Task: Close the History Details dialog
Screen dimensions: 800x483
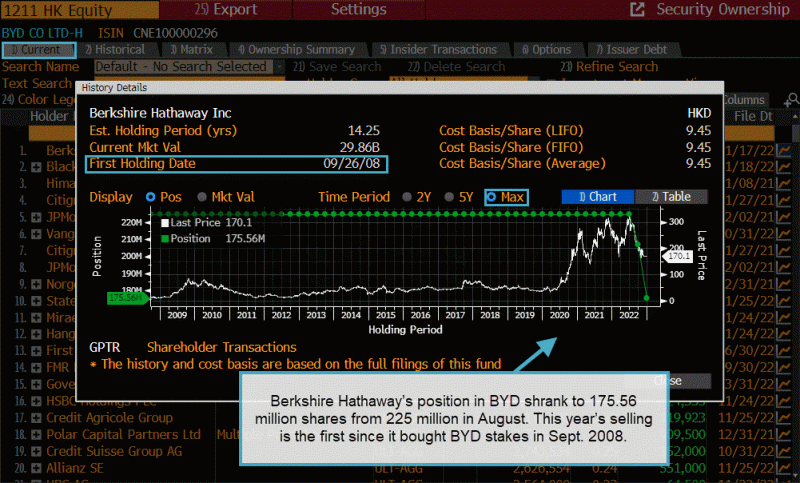Action: [667, 381]
